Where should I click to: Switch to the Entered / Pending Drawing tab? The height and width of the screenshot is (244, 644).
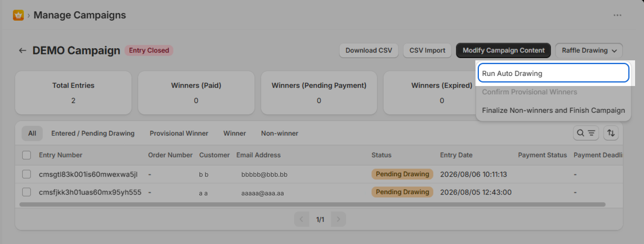pyautogui.click(x=93, y=133)
